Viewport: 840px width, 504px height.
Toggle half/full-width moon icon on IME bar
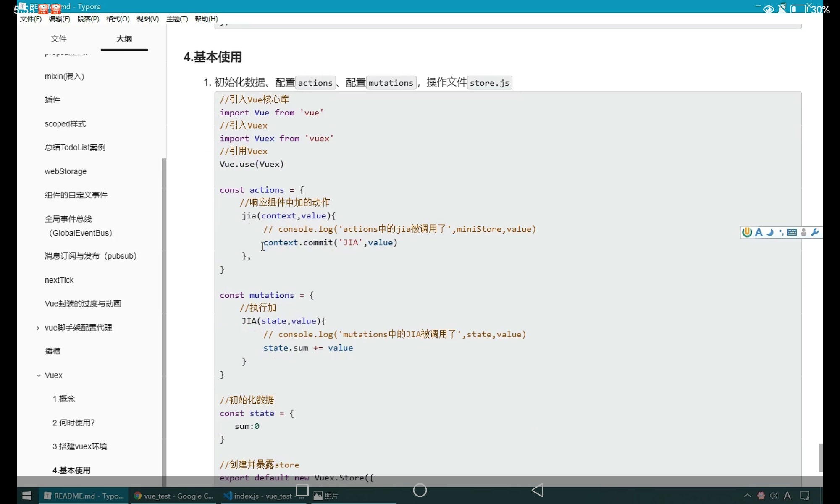click(770, 232)
